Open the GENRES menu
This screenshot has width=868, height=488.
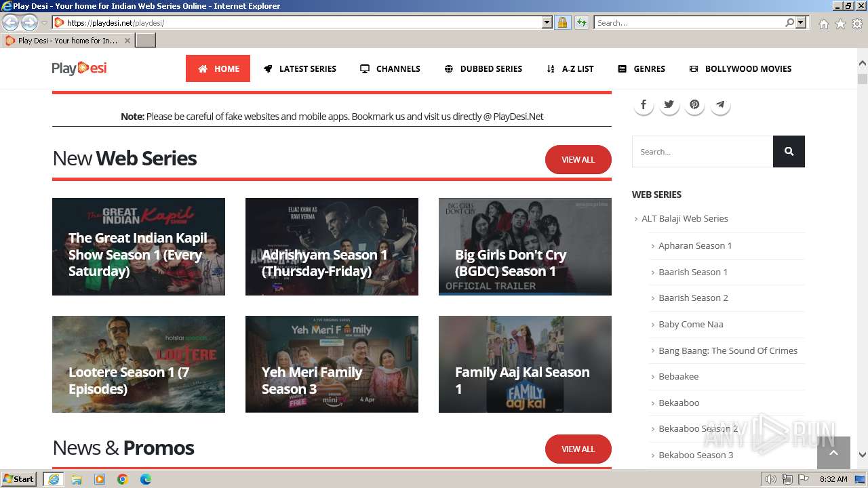click(642, 68)
